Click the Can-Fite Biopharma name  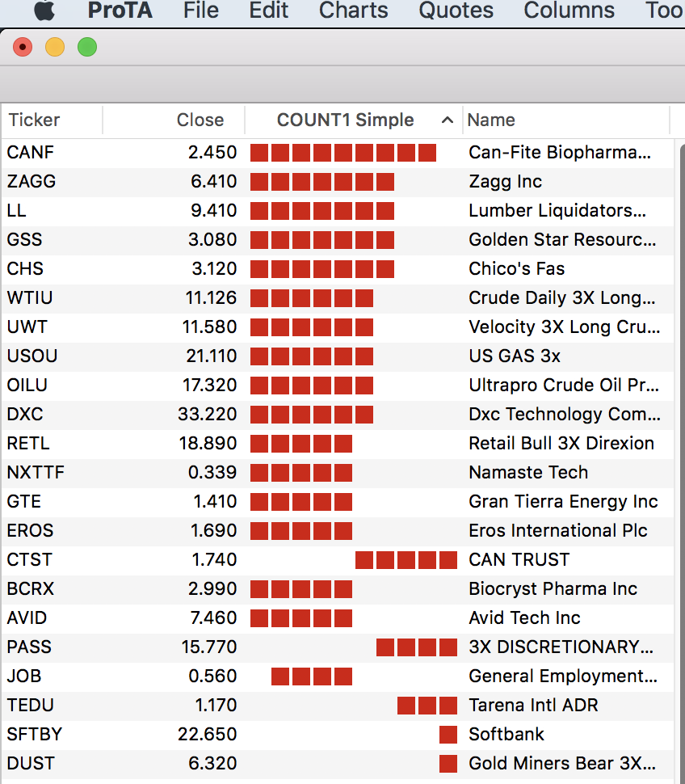(x=560, y=153)
